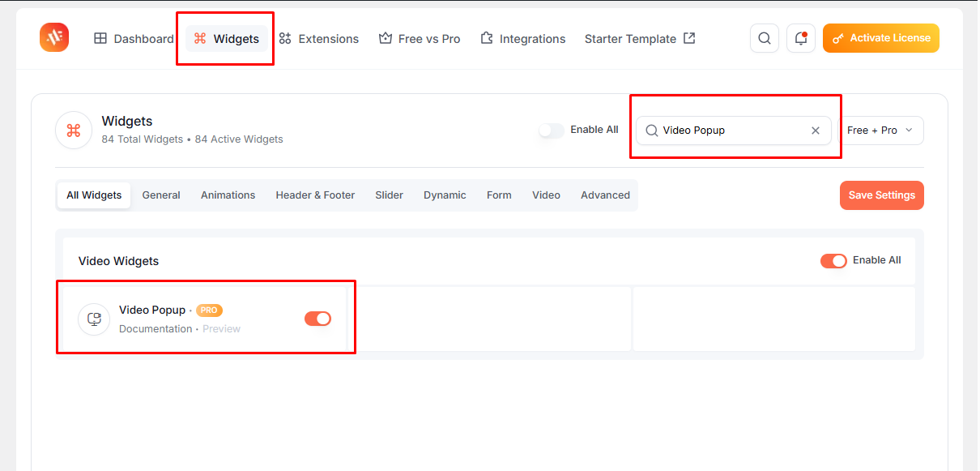
Task: Click the Video Popup widget icon
Action: [x=94, y=319]
